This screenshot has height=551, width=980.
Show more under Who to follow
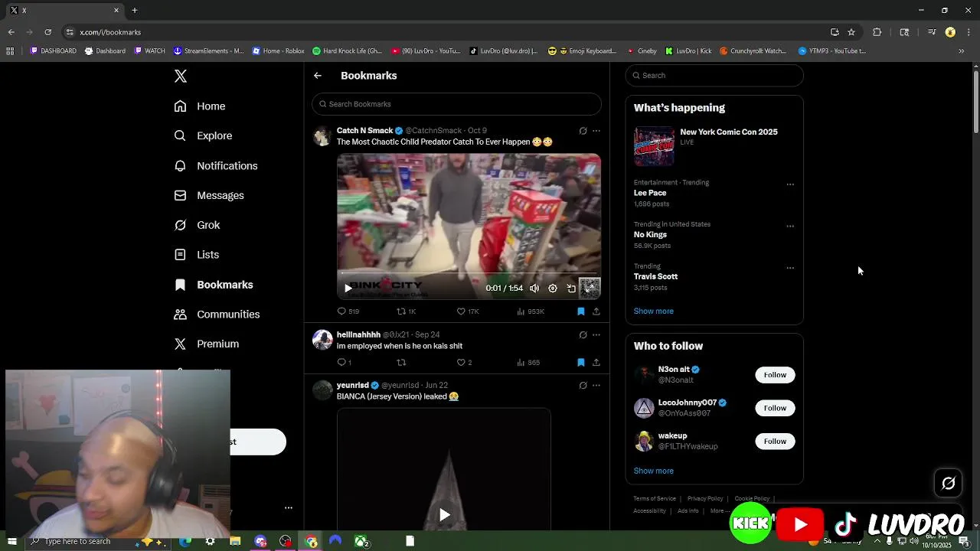tap(653, 471)
